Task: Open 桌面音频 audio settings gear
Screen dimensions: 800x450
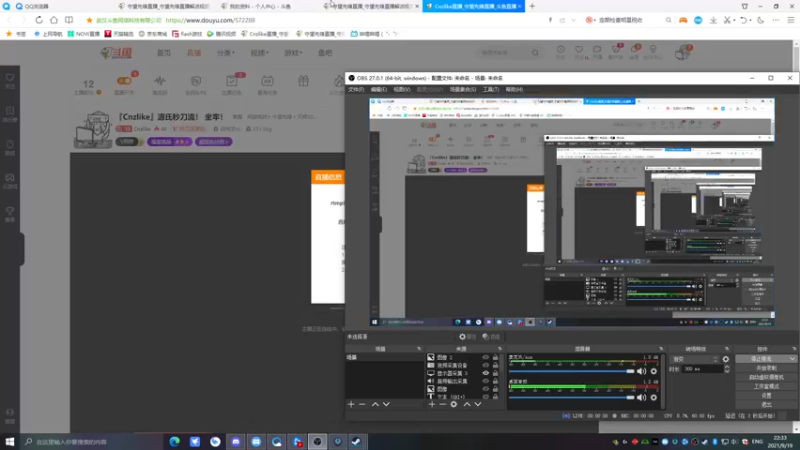Action: pos(654,397)
